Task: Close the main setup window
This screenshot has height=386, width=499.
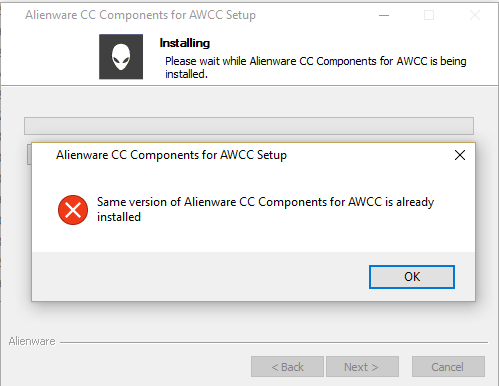Action: (475, 15)
